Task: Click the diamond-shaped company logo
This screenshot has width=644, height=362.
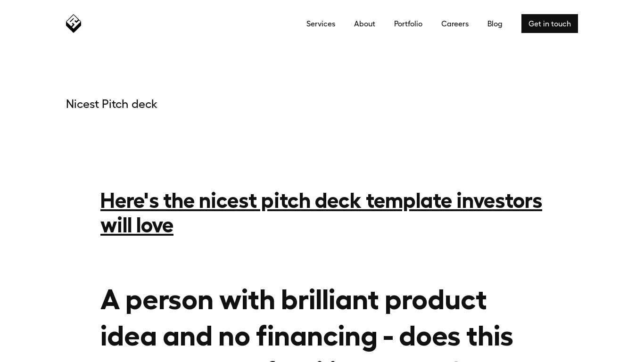Action: pos(74,24)
